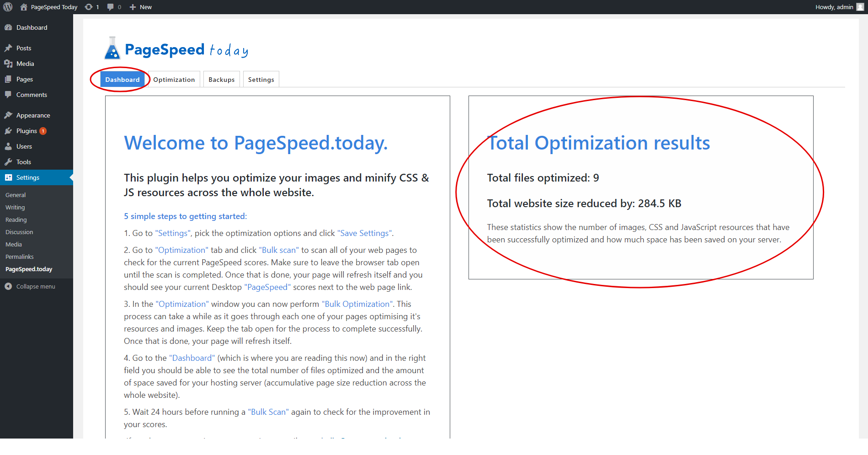Click "Bulk Optimization" link in step 3

357,304
